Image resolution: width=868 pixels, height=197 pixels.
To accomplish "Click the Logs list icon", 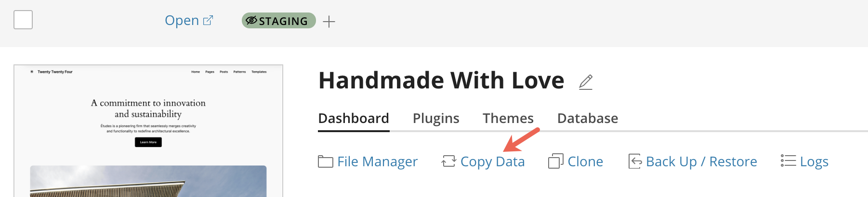I will pos(788,161).
